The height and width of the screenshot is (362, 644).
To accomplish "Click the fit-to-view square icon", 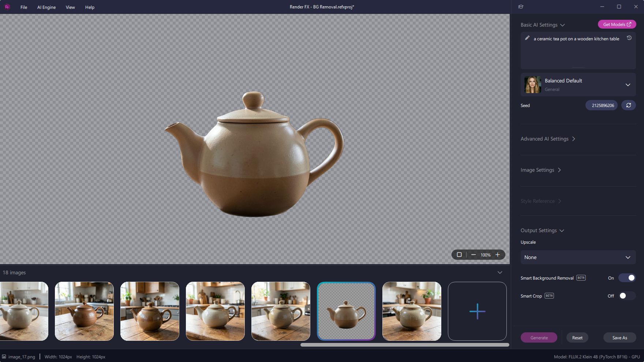I will click(x=459, y=255).
